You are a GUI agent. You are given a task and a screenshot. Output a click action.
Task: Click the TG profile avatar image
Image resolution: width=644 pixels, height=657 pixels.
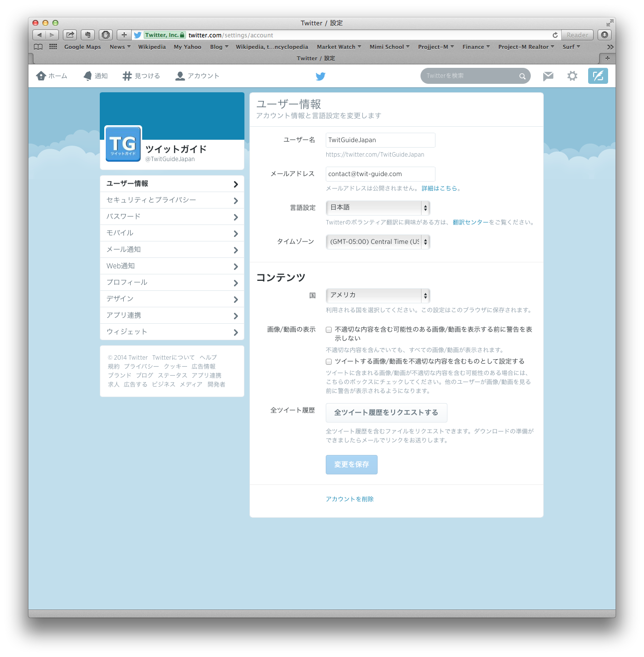pyautogui.click(x=123, y=144)
